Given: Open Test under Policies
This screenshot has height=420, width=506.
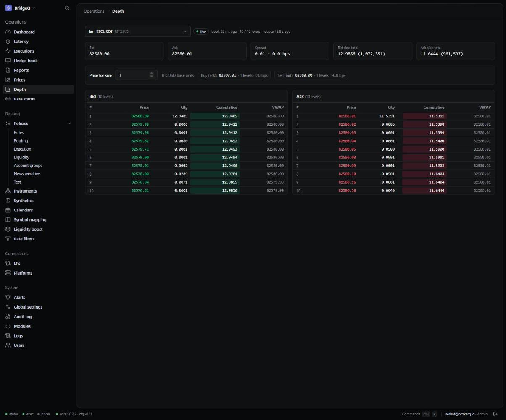Looking at the screenshot, I should 17,182.
